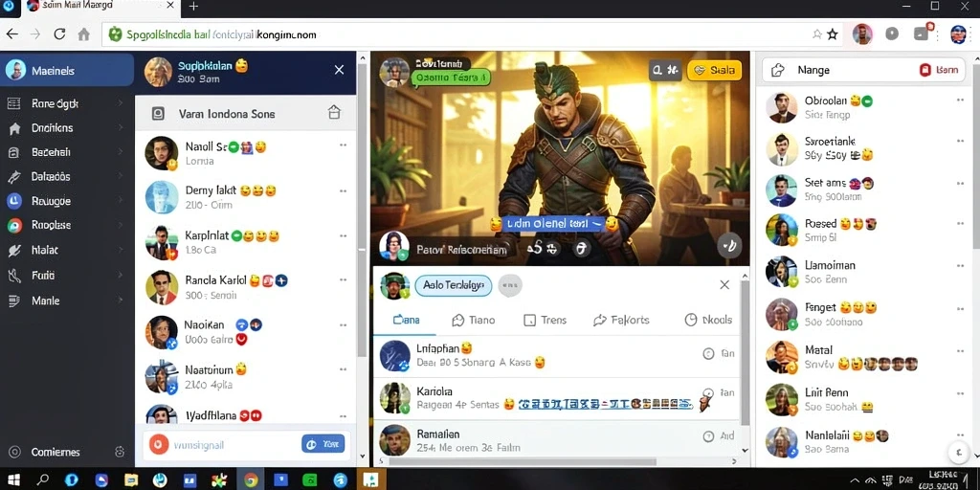Click the Nange share icon
The width and height of the screenshot is (980, 490).
778,70
